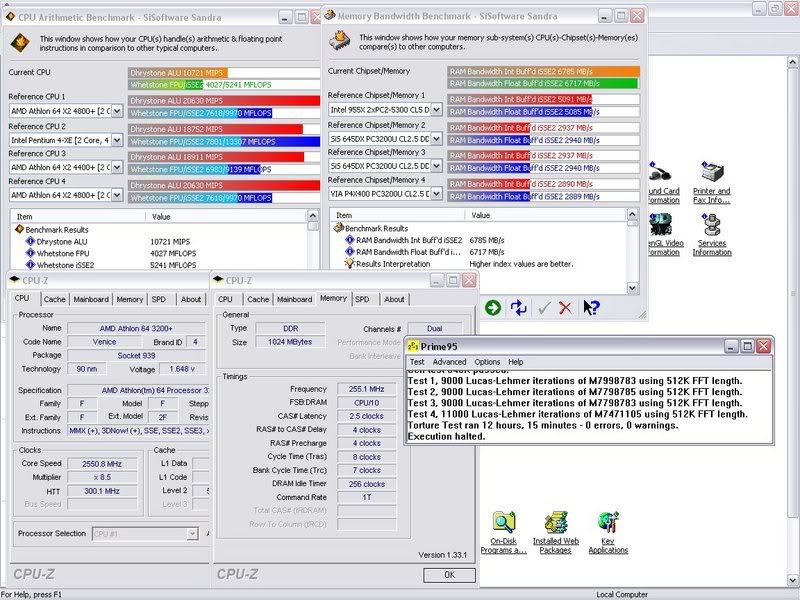Click the Prime95 title bar icon
The width and height of the screenshot is (800, 600).
pyautogui.click(x=413, y=346)
